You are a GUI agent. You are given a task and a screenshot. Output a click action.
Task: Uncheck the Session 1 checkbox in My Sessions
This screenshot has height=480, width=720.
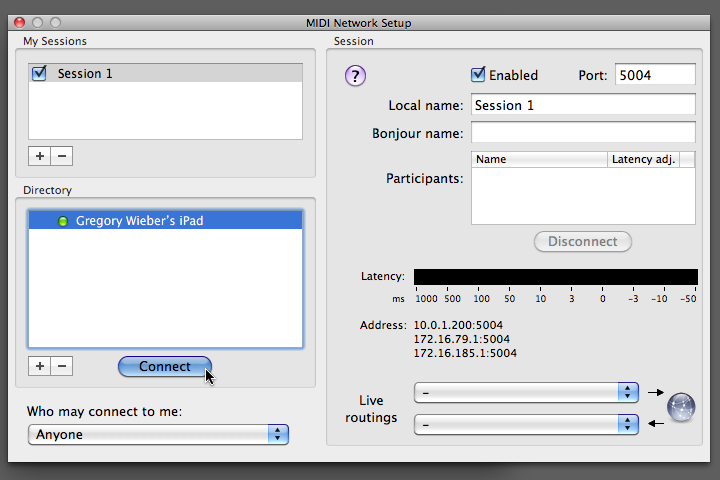[x=40, y=73]
